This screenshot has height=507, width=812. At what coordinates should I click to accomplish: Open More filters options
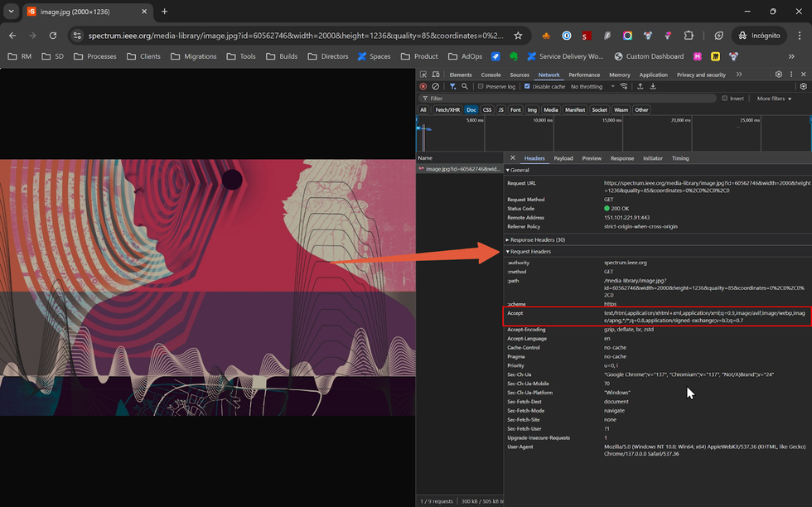pyautogui.click(x=771, y=98)
